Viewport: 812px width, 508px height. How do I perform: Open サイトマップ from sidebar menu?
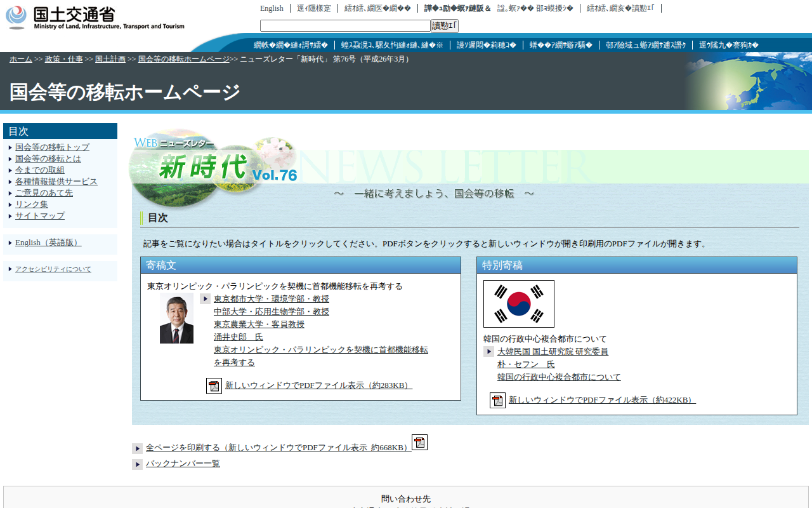(40, 216)
